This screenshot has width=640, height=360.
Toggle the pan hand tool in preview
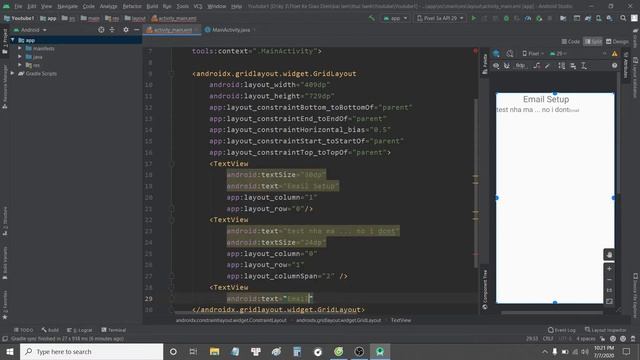[x=609, y=255]
